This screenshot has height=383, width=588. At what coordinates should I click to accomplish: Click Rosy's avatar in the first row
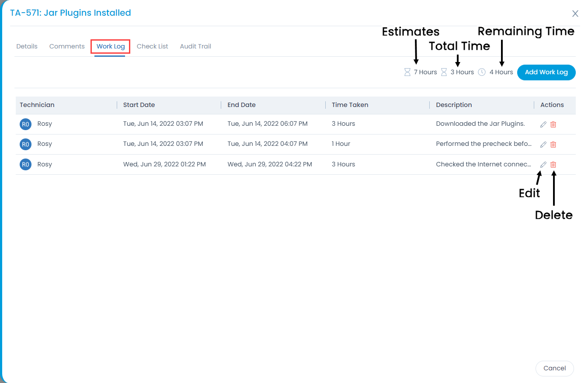pos(25,124)
